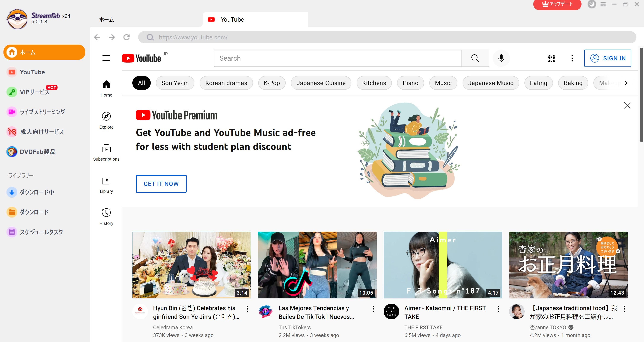Viewport: 644px width, 342px height.
Task: Click the page's vertical scrollbar
Action: [x=641, y=95]
